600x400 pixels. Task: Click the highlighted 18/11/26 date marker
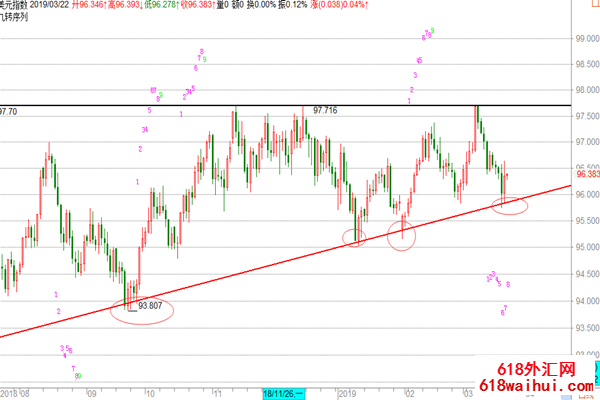(x=284, y=393)
